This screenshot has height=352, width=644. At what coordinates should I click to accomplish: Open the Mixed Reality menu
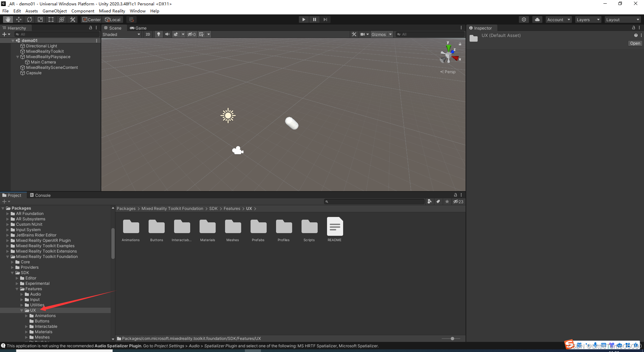tap(112, 11)
